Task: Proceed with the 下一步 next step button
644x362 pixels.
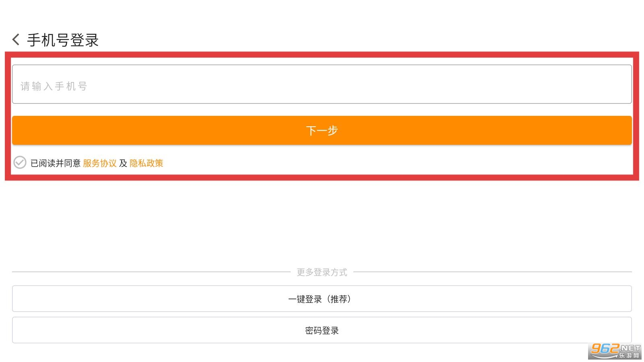Action: [322, 130]
